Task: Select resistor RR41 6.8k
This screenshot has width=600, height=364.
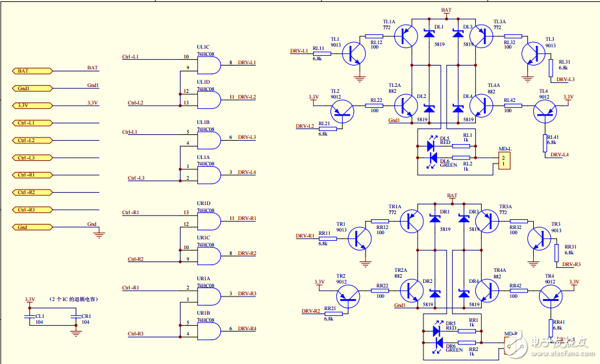Action: tap(553, 324)
